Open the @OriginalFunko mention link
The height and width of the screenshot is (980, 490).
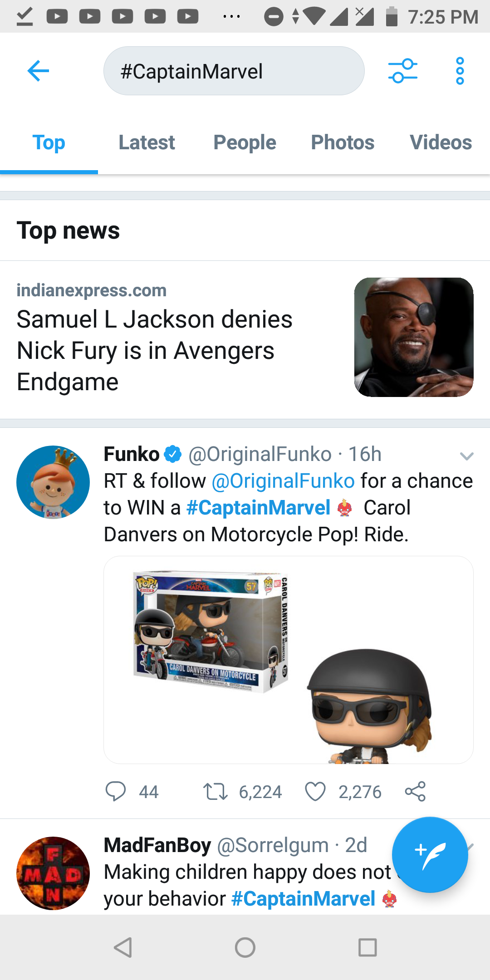click(x=283, y=481)
